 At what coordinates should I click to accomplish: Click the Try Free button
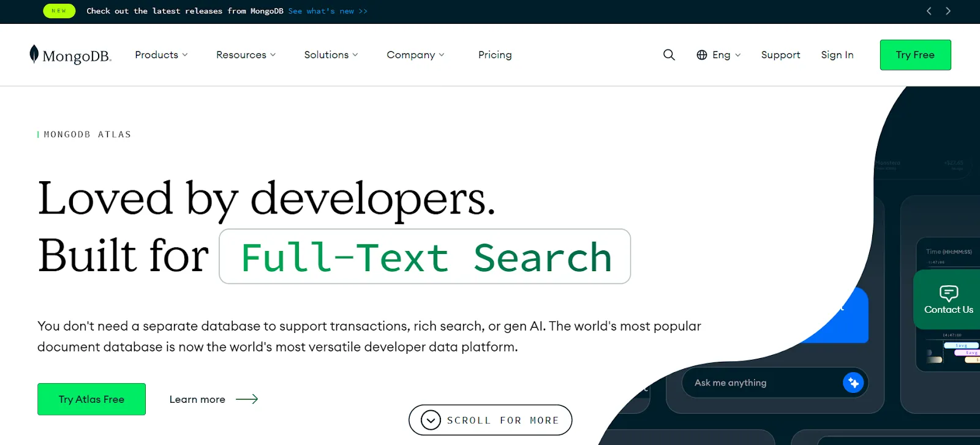(x=915, y=55)
